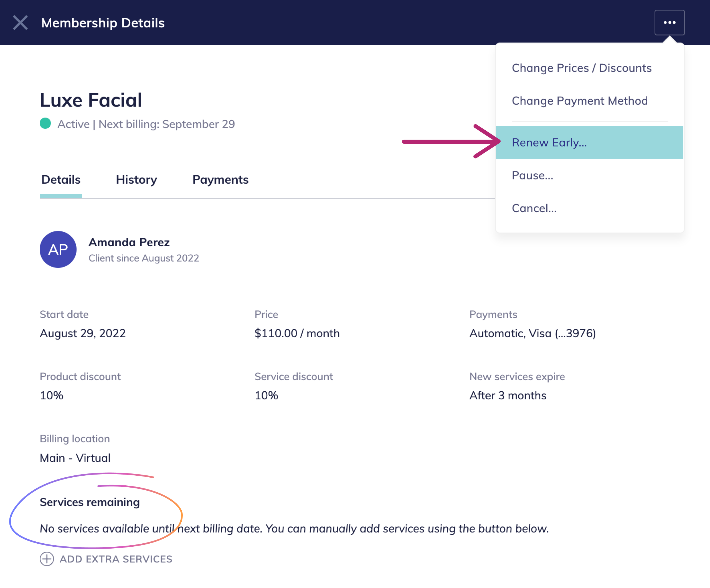Open Amanda Perez client name
The height and width of the screenshot is (588, 710).
point(129,242)
